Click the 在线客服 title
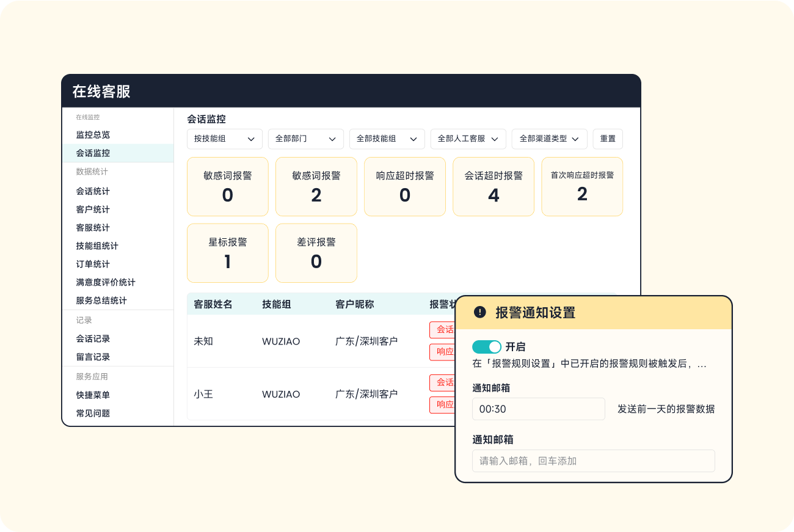 pyautogui.click(x=101, y=92)
